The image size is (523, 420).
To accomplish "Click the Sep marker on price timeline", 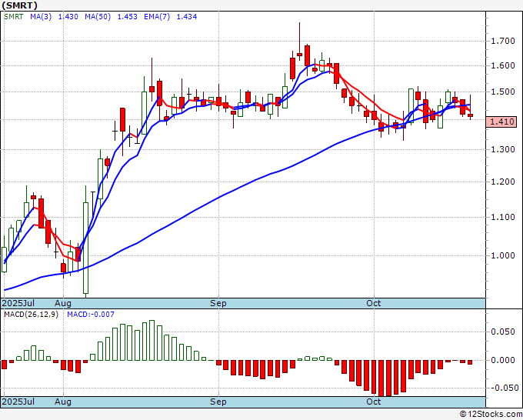I will click(x=218, y=303).
